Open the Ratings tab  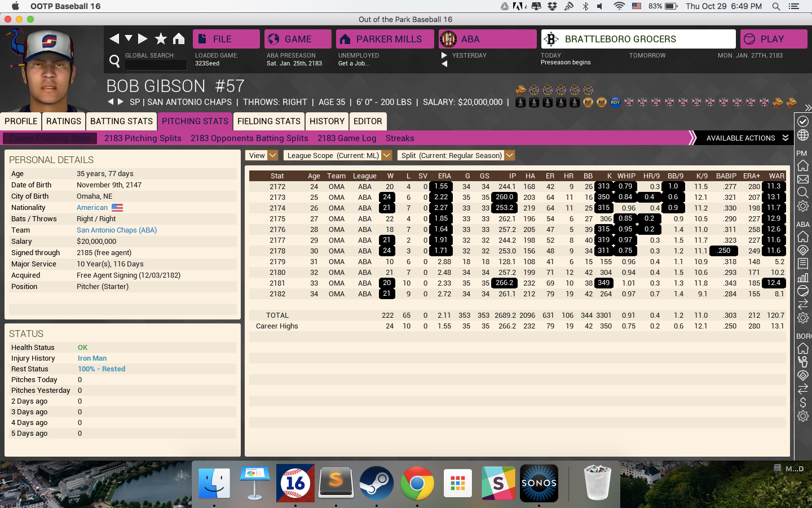click(x=64, y=121)
